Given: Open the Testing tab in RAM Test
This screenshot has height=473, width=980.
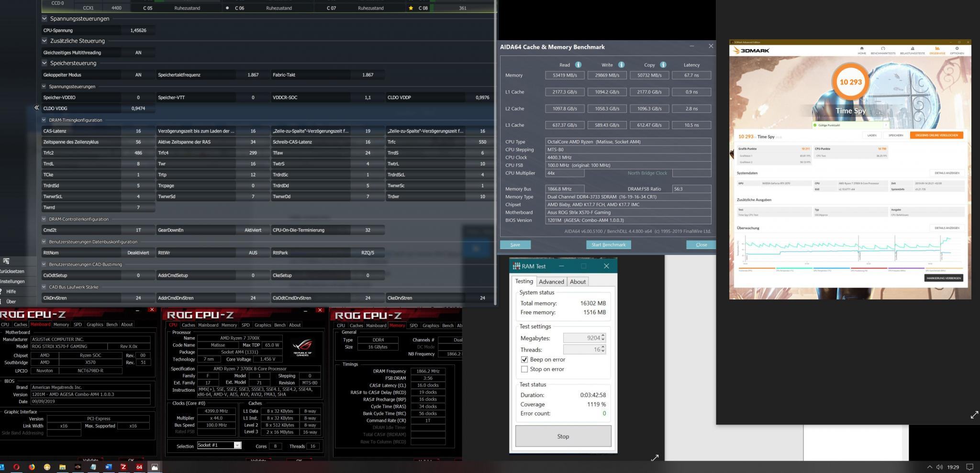Looking at the screenshot, I should 523,281.
